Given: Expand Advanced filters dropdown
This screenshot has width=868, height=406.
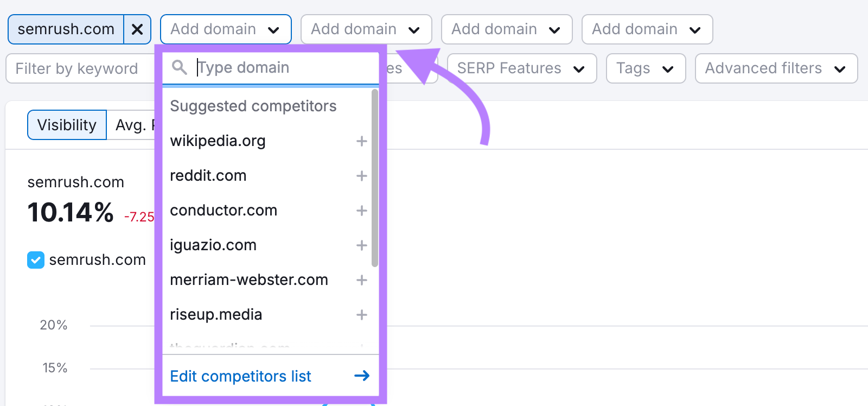Looking at the screenshot, I should pos(776,68).
